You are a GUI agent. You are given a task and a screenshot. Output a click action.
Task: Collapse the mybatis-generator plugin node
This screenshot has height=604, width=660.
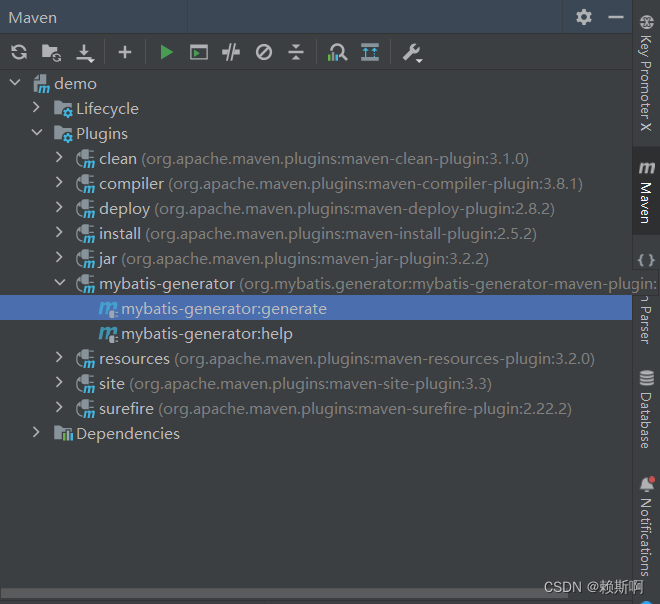click(x=60, y=282)
